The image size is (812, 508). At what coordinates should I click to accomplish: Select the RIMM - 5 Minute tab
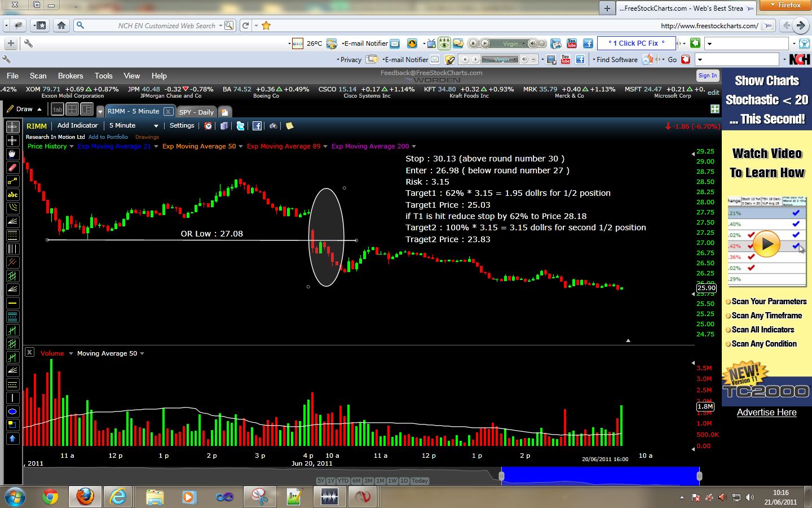(x=134, y=111)
